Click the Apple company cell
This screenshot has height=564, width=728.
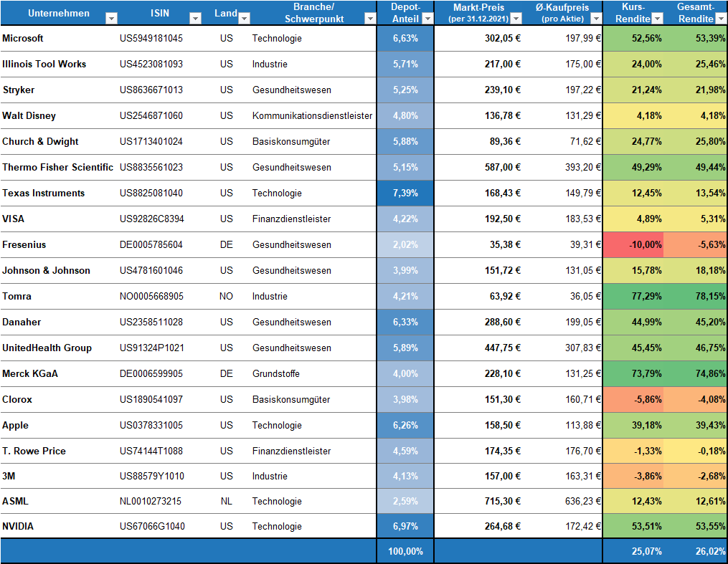tap(15, 425)
